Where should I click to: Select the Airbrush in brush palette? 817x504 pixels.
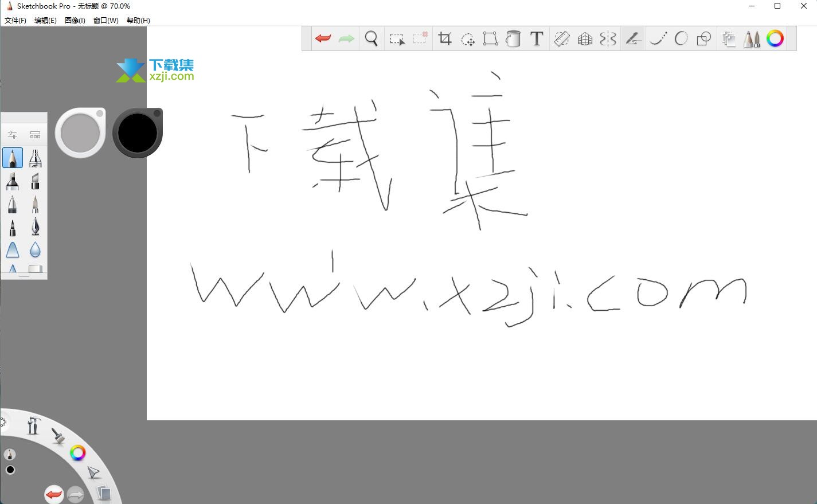(x=35, y=158)
